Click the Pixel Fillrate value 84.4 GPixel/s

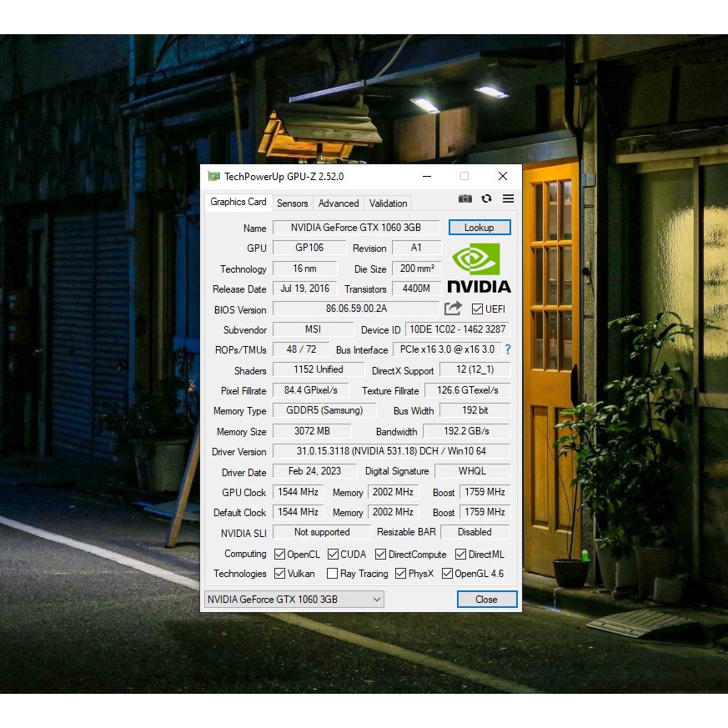pos(310,390)
